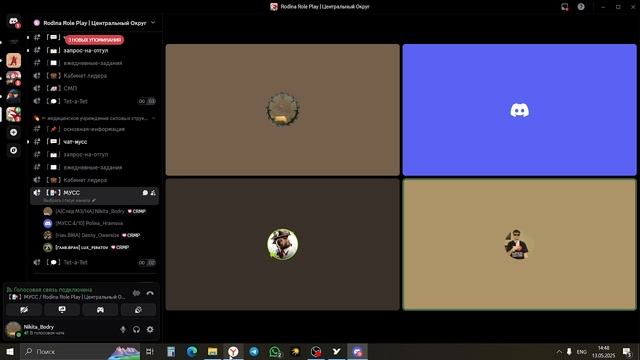Focus the brown video tile with emblem avatar
Image resolution: width=640 pixels, height=360 pixels.
[282, 110]
